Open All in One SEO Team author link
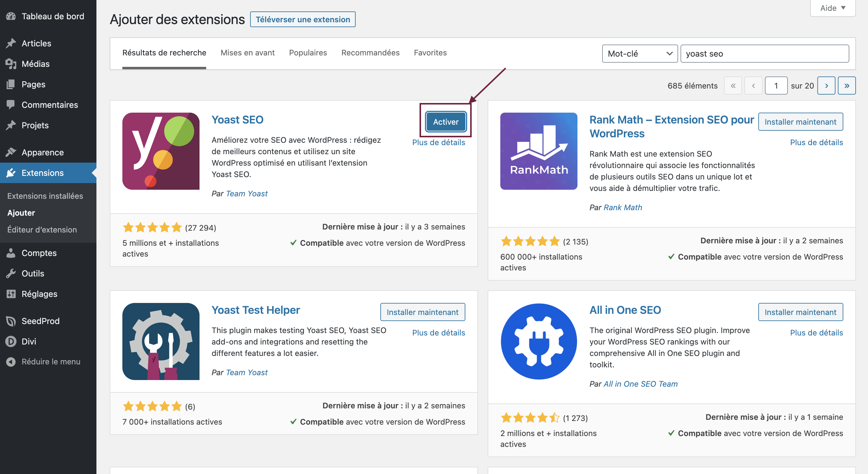The height and width of the screenshot is (474, 868). tap(640, 384)
